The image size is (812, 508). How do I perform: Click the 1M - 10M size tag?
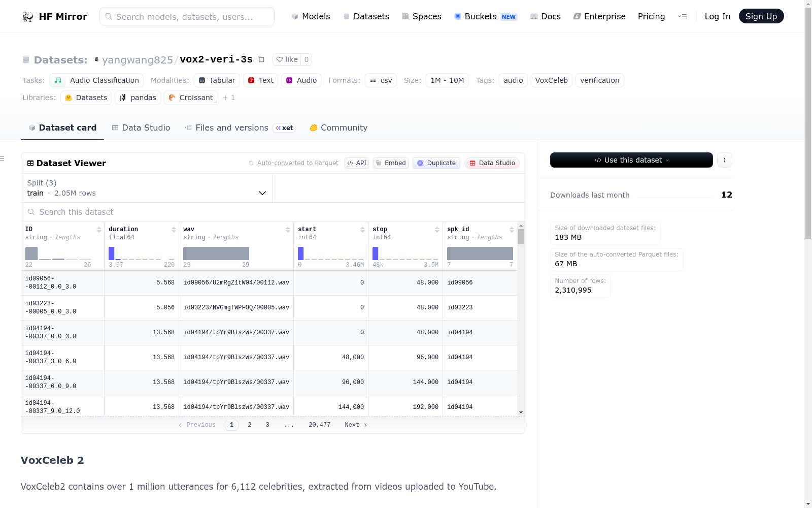(447, 80)
